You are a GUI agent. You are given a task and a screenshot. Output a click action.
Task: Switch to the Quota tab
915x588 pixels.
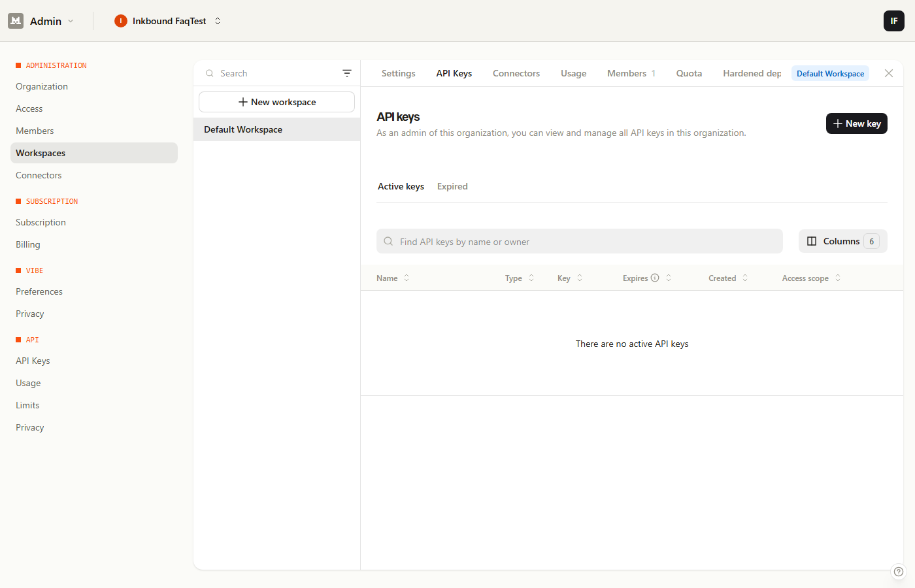[x=690, y=73]
